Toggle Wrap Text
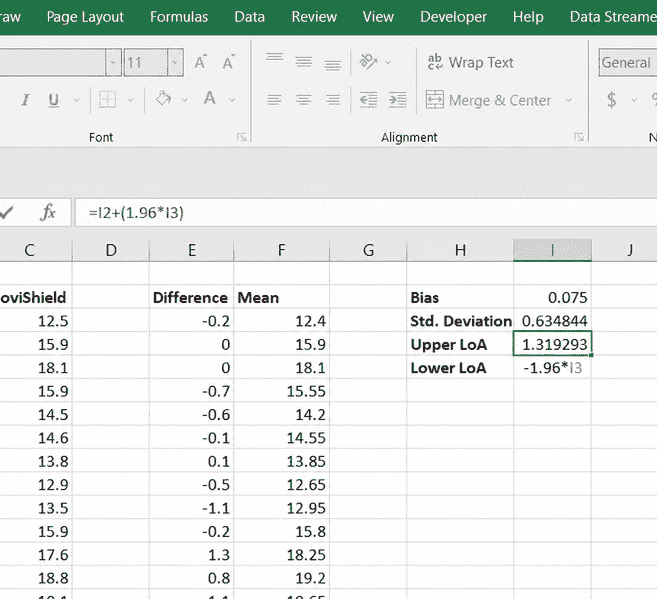 click(470, 62)
